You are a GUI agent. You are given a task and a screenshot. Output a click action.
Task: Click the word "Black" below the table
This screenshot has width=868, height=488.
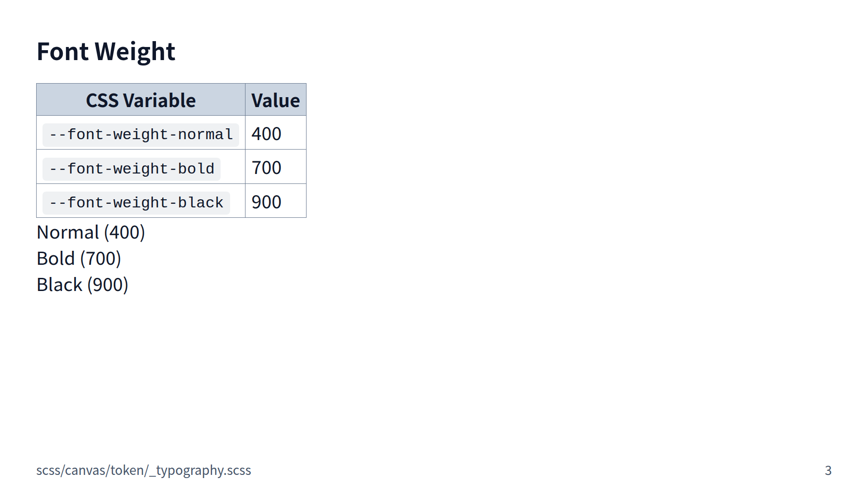59,285
